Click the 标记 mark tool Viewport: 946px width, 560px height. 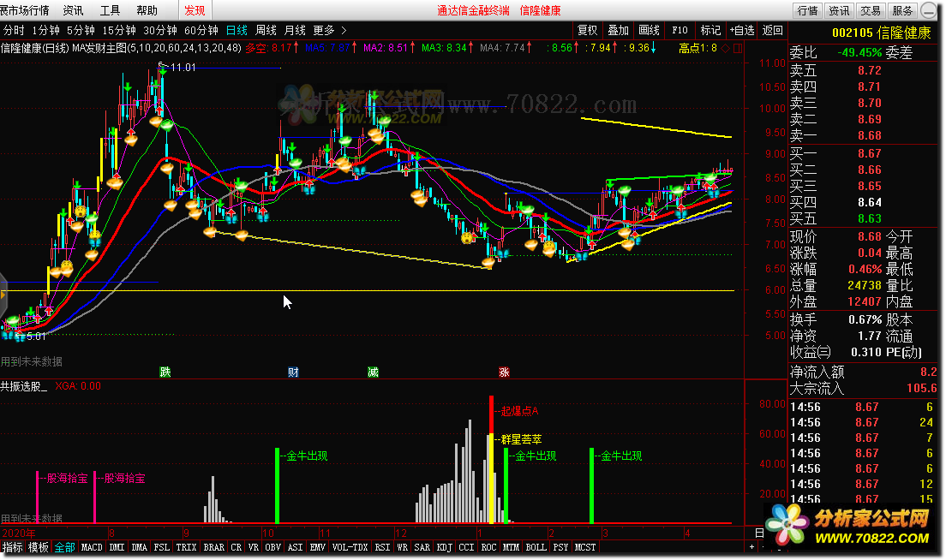(x=710, y=30)
